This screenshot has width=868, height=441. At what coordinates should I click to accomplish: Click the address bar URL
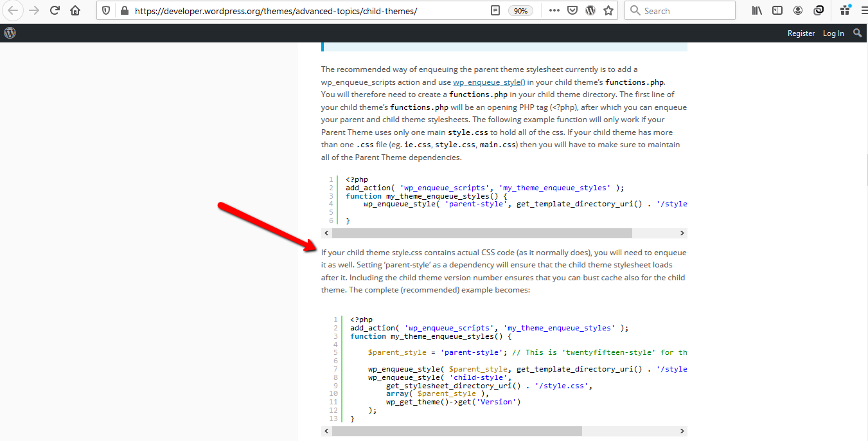pyautogui.click(x=276, y=11)
